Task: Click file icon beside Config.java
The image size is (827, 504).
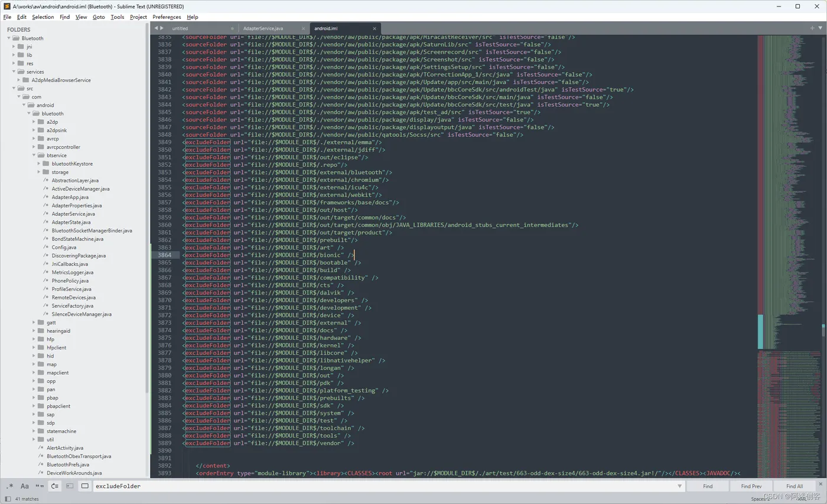Action: click(x=45, y=247)
